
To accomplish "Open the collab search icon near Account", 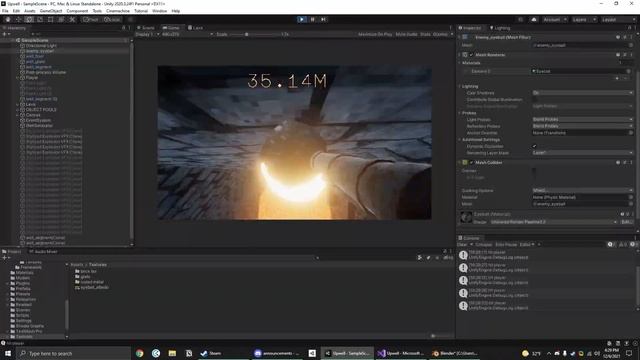I will 520,19.
